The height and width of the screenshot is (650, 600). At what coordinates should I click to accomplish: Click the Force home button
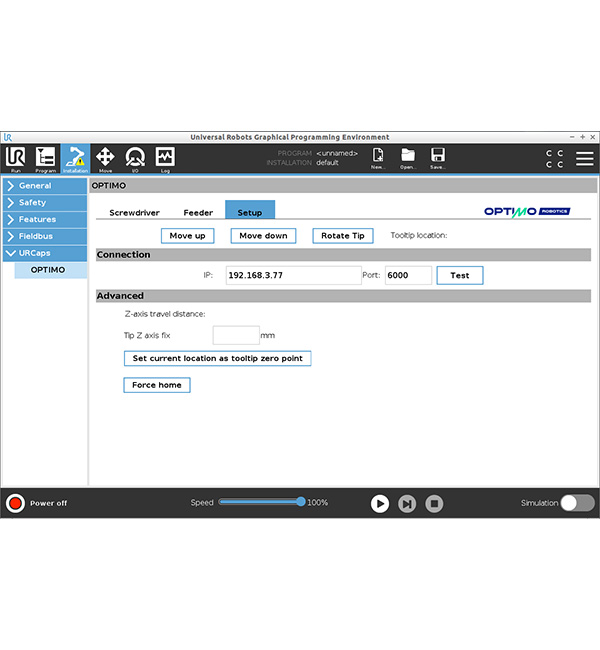[157, 385]
